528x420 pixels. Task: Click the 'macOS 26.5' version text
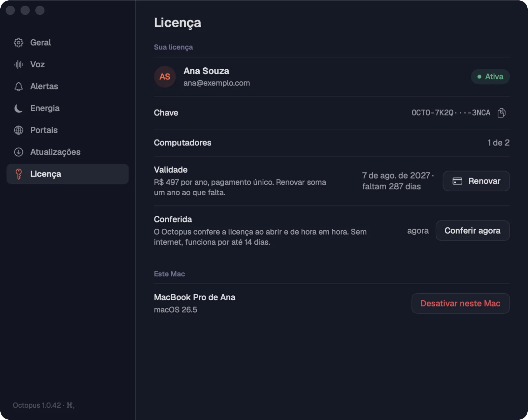(176, 310)
